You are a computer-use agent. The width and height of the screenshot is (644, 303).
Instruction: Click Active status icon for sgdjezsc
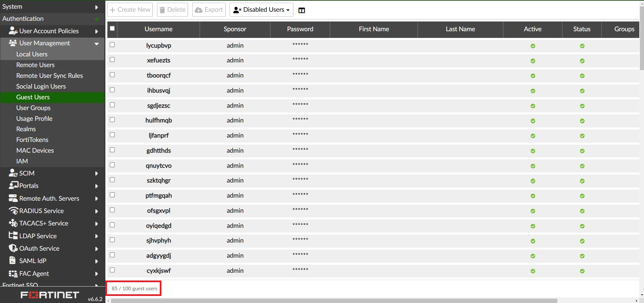click(533, 106)
